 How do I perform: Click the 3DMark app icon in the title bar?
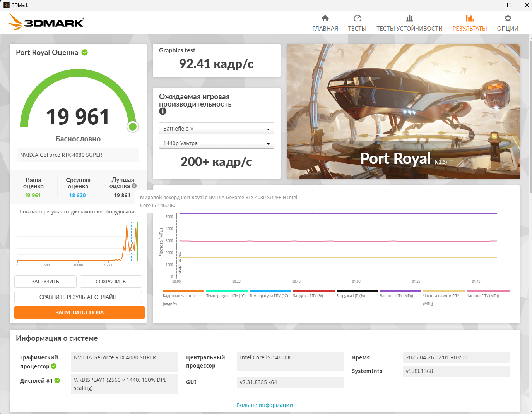(6, 5)
